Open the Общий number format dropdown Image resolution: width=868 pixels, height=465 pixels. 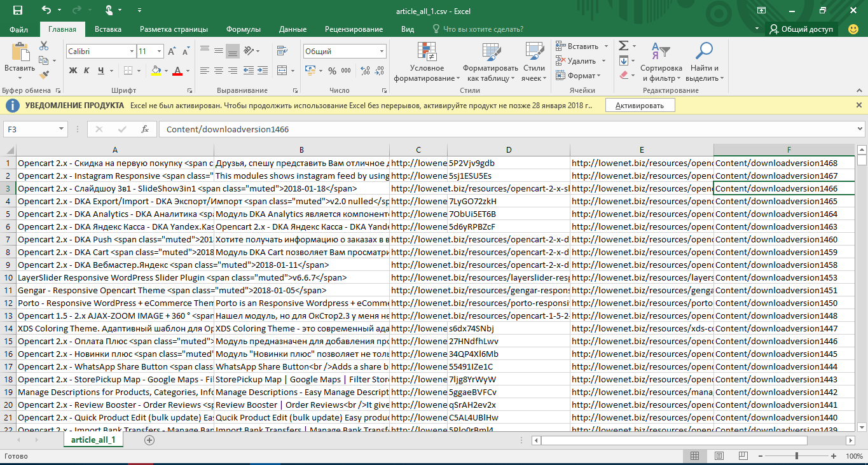click(x=382, y=52)
